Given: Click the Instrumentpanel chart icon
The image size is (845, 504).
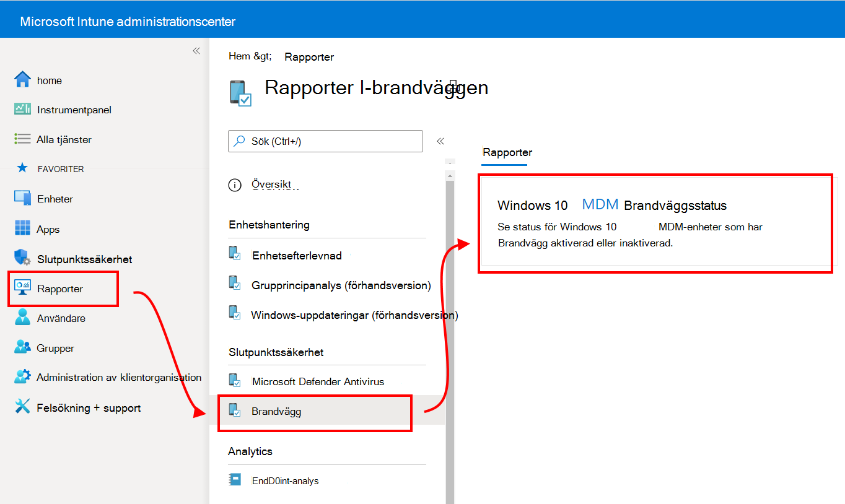Looking at the screenshot, I should click(22, 109).
